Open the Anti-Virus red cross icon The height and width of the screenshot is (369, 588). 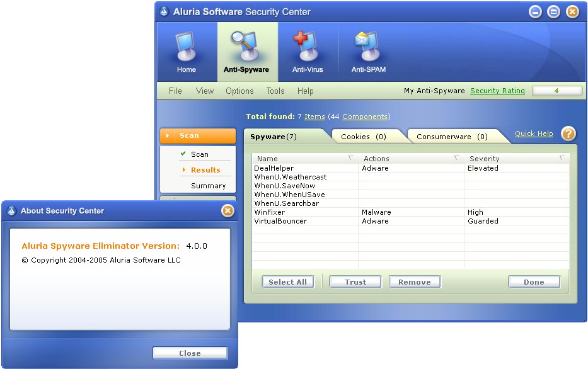click(307, 47)
